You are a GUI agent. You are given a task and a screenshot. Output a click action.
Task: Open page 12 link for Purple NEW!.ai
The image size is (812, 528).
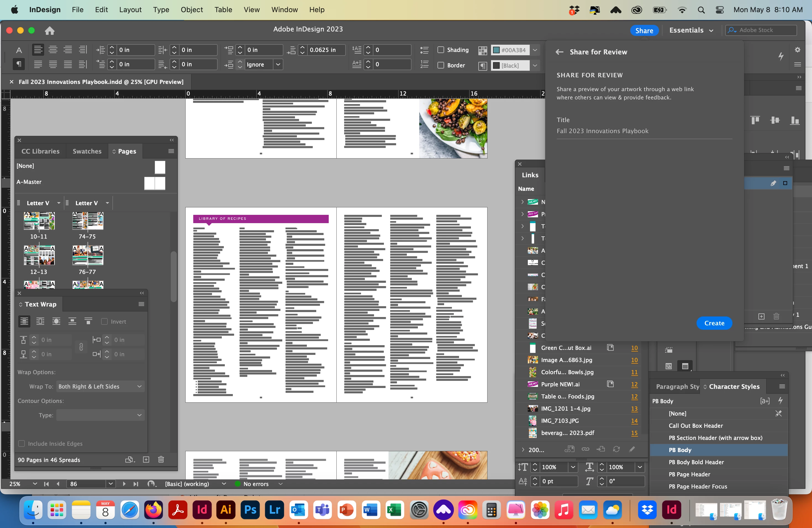(x=634, y=384)
